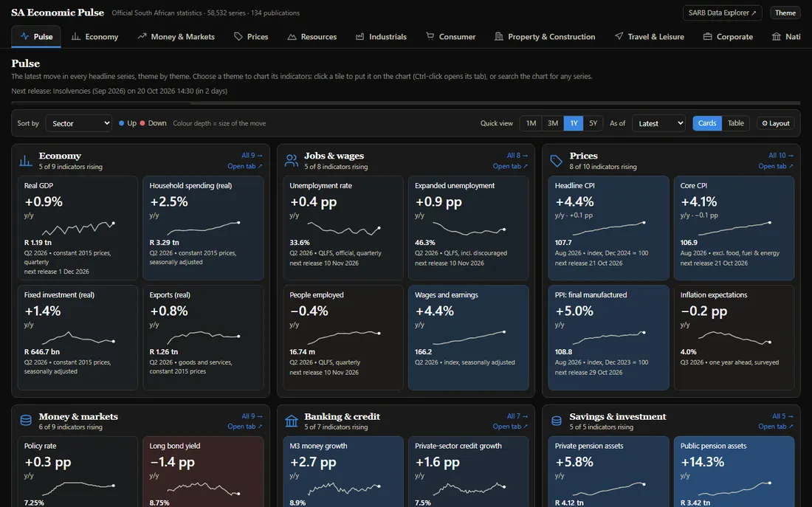Viewport: 812px width, 507px height.
Task: Open the Layout options button
Action: (776, 123)
